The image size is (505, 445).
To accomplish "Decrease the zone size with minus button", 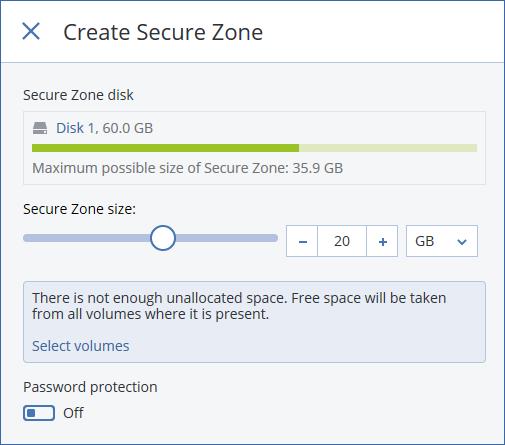I will click(x=302, y=241).
